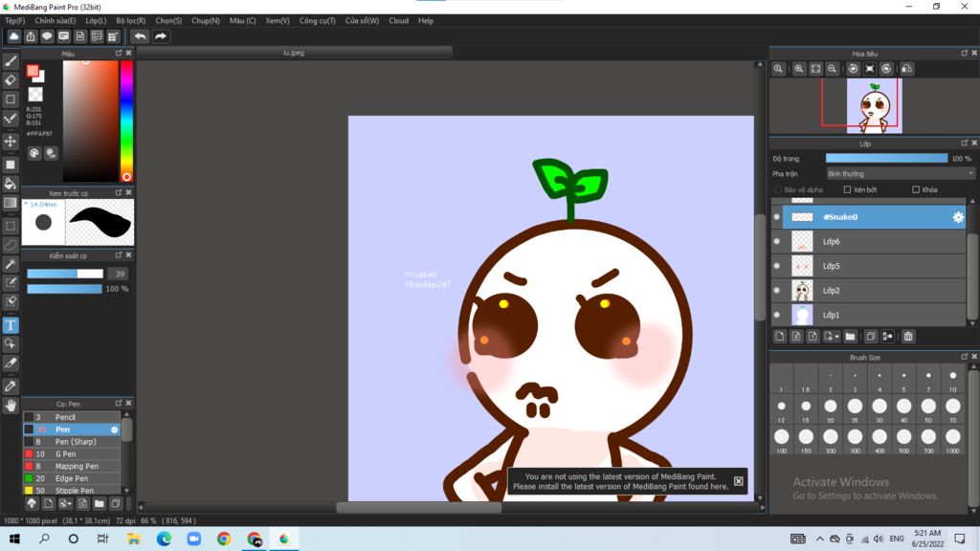Close the update notification about latest version

coord(738,481)
